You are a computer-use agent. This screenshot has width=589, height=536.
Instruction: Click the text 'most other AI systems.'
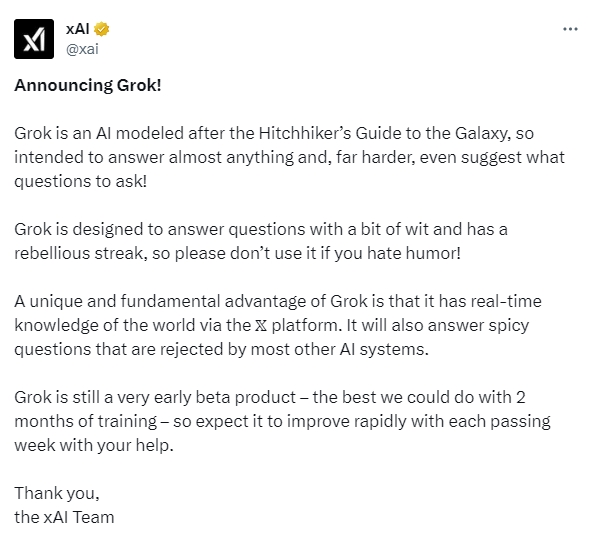340,349
